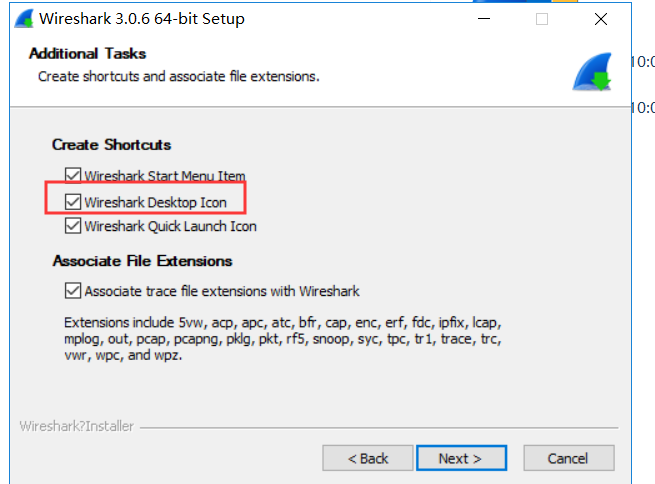This screenshot has height=484, width=655.
Task: Close the Wireshark Setup dialog
Action: point(600,19)
